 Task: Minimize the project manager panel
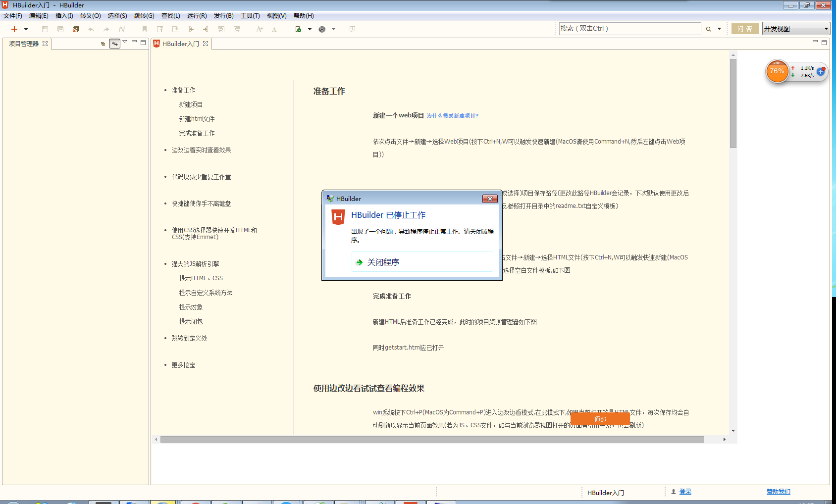tap(134, 42)
